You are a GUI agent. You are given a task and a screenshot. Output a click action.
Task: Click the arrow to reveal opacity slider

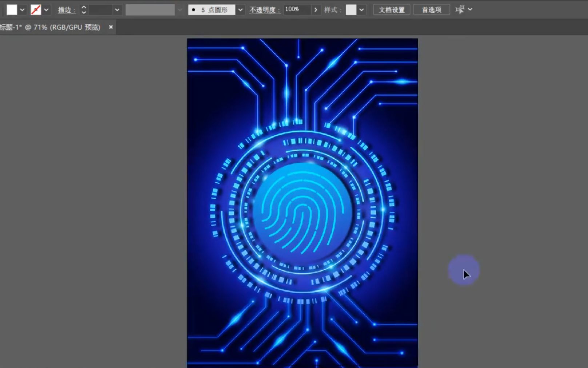(316, 9)
